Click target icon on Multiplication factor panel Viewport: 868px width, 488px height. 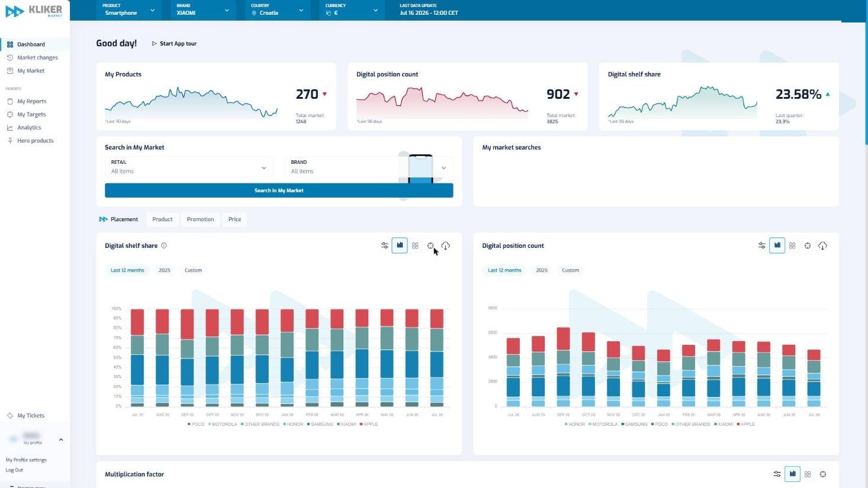[x=823, y=474]
